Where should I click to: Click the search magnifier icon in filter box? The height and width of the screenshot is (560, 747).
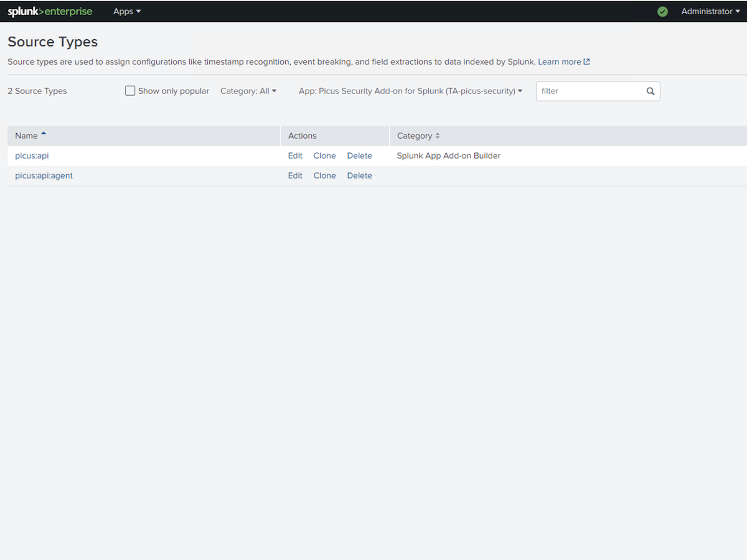(x=651, y=91)
